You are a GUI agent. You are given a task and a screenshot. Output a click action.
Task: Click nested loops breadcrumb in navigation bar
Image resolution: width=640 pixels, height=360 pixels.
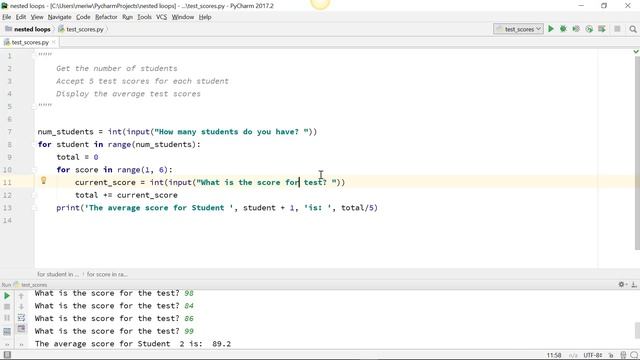(x=28, y=29)
